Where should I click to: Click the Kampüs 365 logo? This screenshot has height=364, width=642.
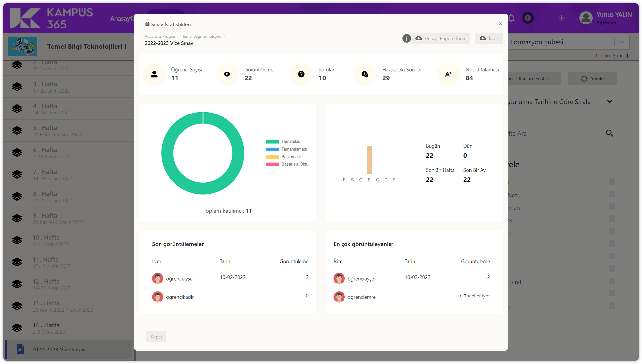point(51,18)
